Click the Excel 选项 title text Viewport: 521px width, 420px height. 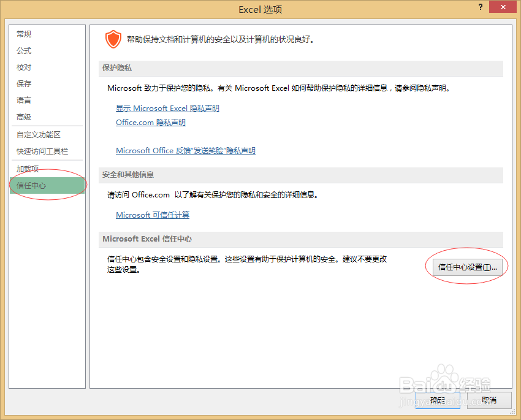point(260,10)
